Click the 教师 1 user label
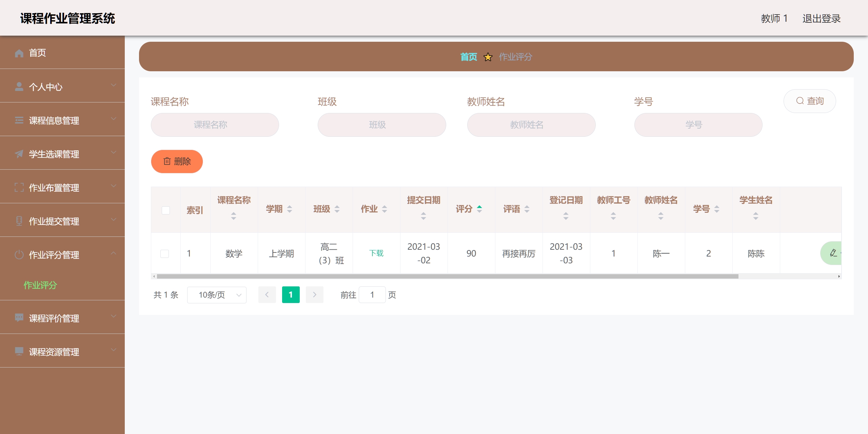Image resolution: width=868 pixels, height=434 pixels. pos(774,18)
